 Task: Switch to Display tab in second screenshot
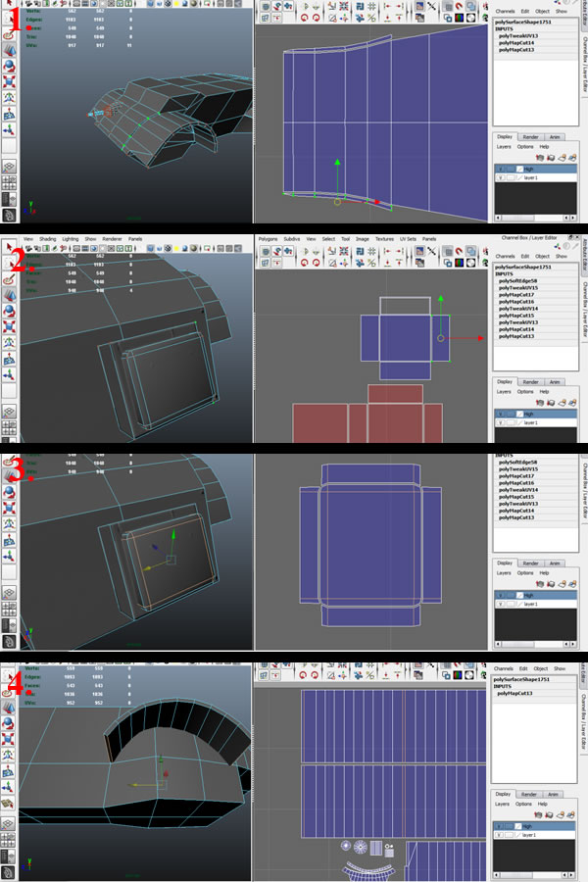click(504, 381)
